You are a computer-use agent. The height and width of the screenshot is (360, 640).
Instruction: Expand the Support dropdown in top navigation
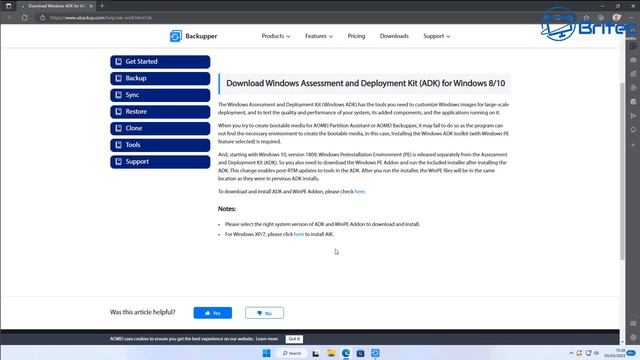436,36
